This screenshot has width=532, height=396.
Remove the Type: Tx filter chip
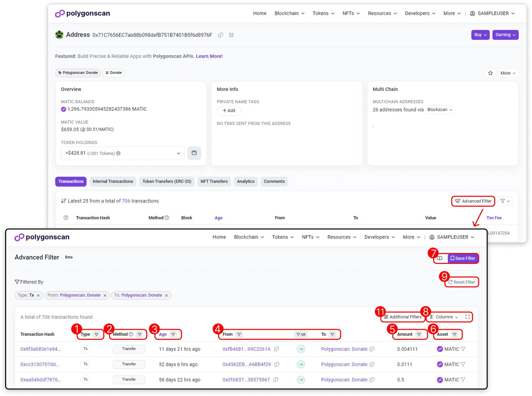tap(38, 296)
